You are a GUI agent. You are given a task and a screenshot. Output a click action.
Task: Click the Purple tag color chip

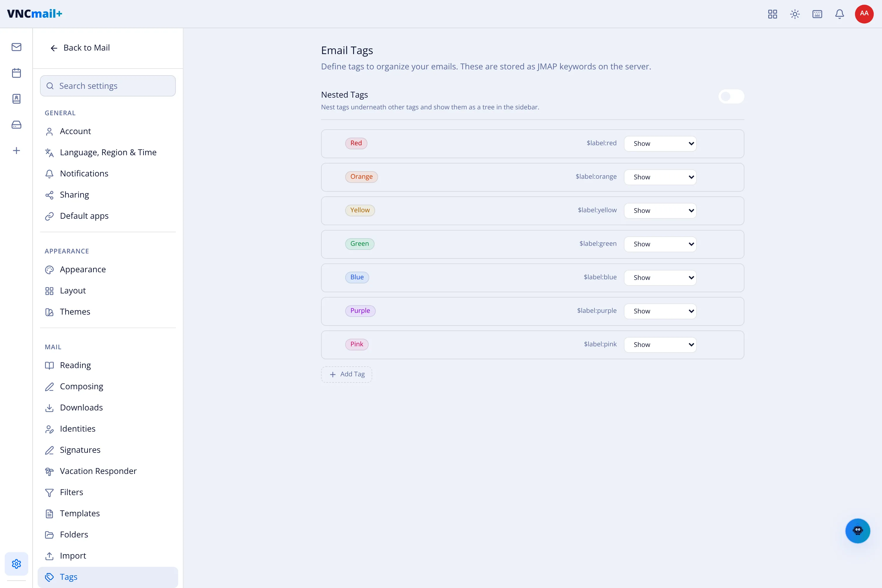pos(360,311)
